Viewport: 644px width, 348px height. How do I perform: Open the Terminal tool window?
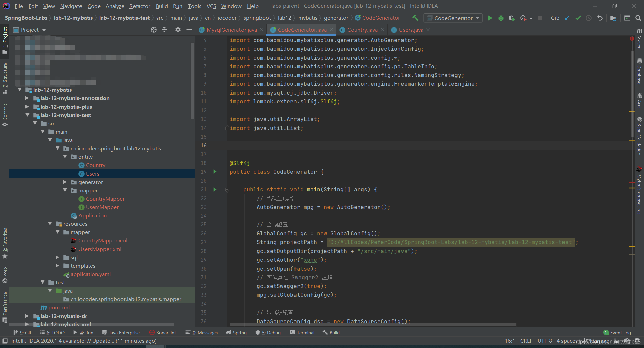pyautogui.click(x=302, y=333)
